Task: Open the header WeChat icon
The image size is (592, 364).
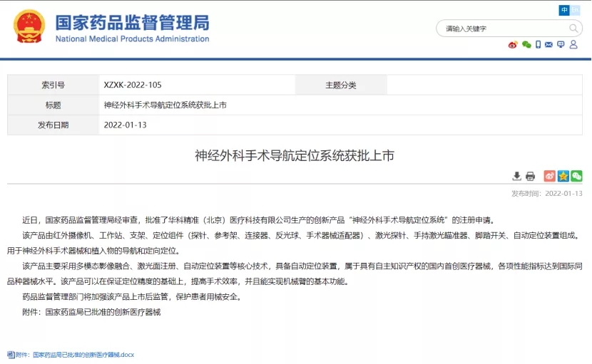Action: pyautogui.click(x=526, y=45)
